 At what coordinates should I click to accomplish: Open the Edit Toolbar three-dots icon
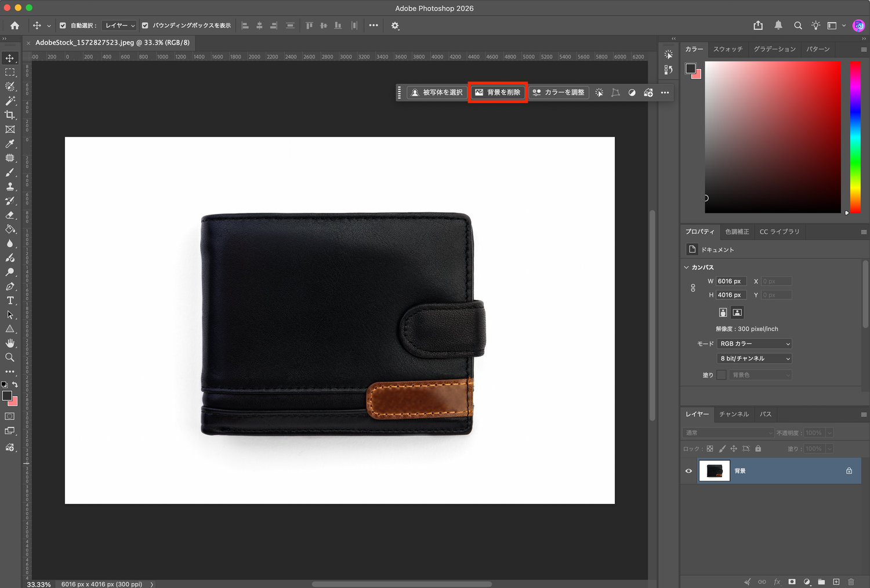10,372
